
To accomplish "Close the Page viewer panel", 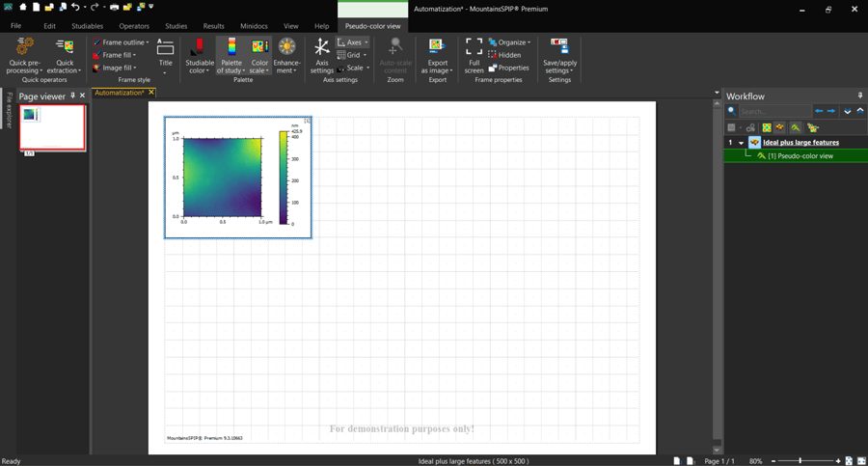I will (83, 96).
